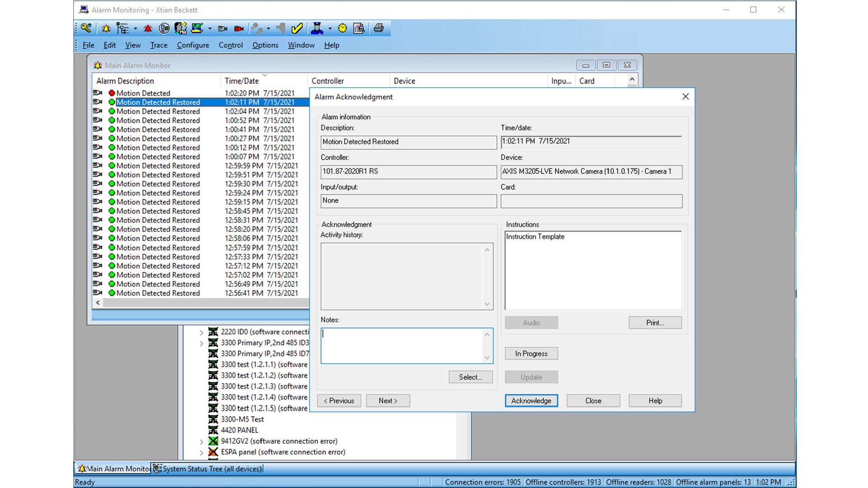868x488 pixels.
Task: Expand the first 3300 Primary IP,2nd 485 ID3 node
Action: (x=202, y=343)
